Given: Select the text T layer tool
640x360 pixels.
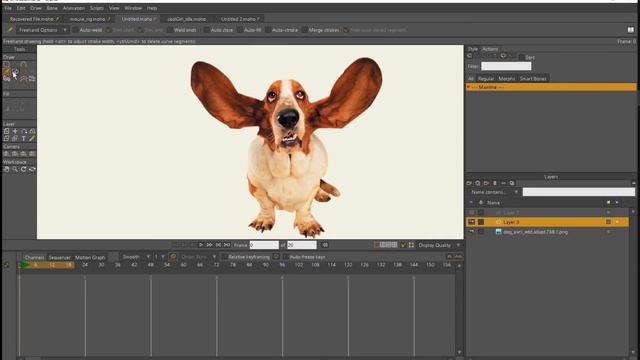Looking at the screenshot, I should tap(24, 139).
